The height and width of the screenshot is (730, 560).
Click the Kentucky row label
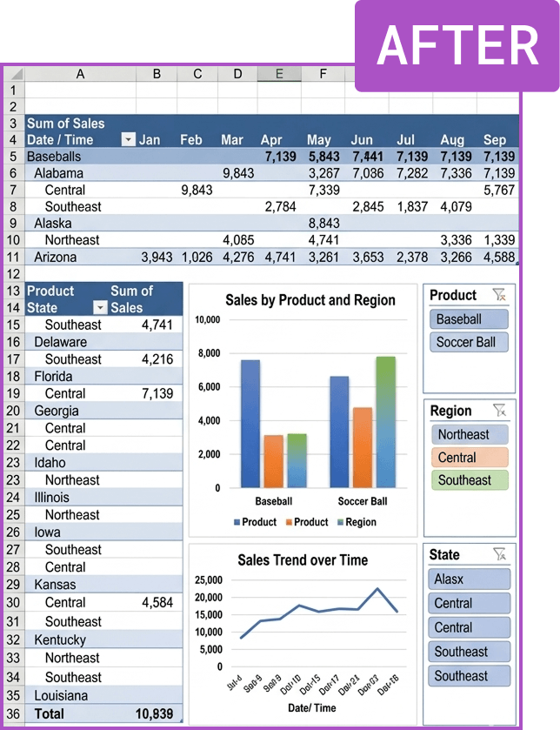pos(60,640)
